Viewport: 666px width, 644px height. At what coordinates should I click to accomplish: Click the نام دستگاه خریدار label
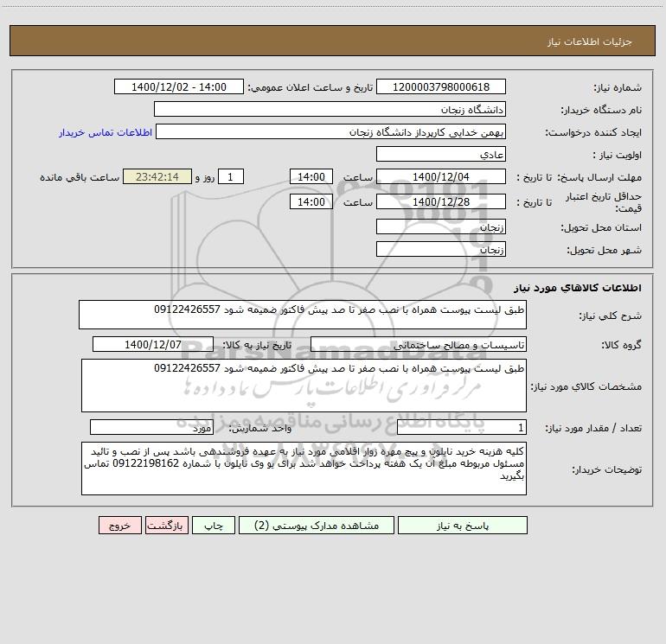601,110
